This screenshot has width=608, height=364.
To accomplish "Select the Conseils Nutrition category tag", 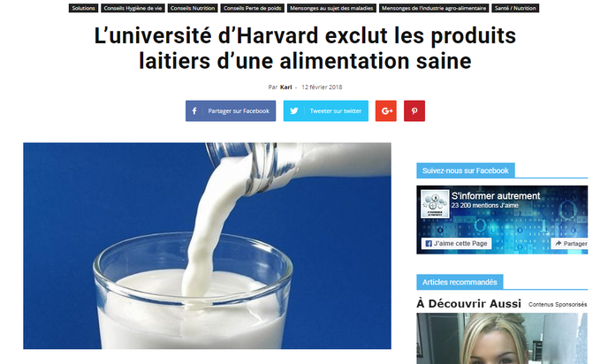I will (193, 8).
